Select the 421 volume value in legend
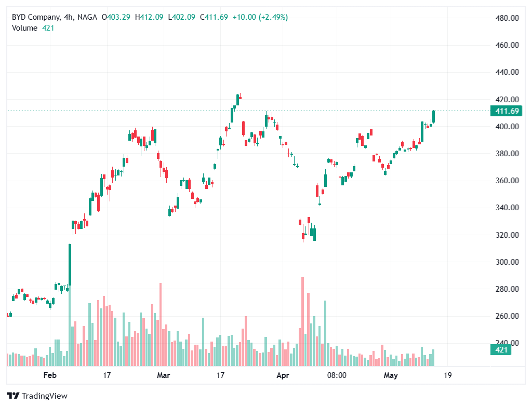This screenshot has height=407, width=532. tap(48, 28)
